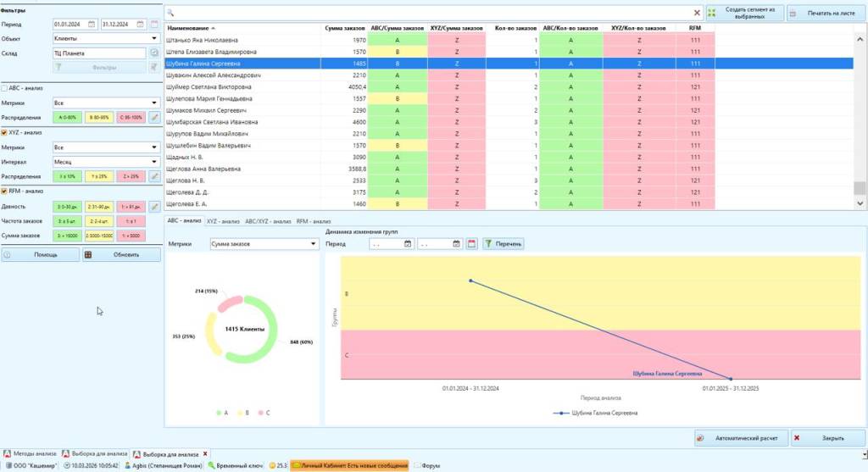This screenshot has width=868, height=472.
Task: Click the magnifier icon in the search bar
Action: point(170,13)
